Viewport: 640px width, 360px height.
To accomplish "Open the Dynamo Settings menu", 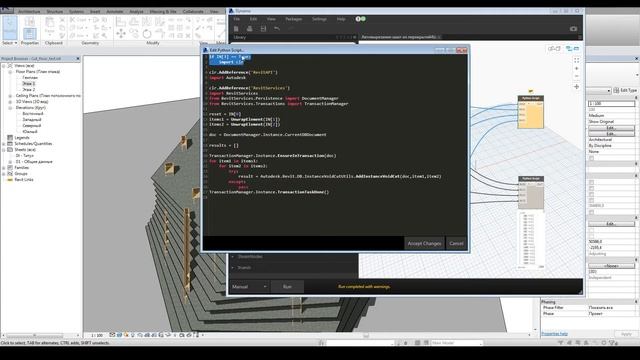I will tap(319, 19).
